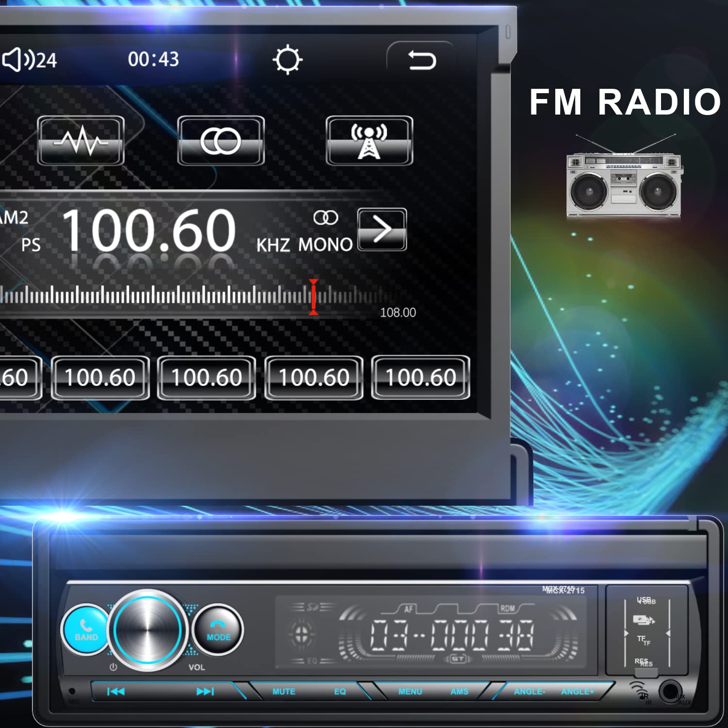This screenshot has width=728, height=728.
Task: Click the TF card slot label
Action: coord(644,640)
